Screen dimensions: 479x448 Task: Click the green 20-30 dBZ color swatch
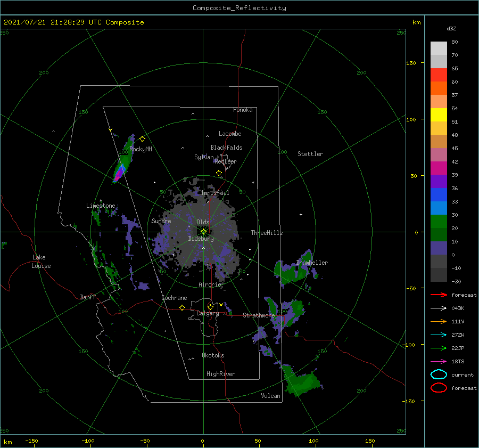[x=439, y=222]
